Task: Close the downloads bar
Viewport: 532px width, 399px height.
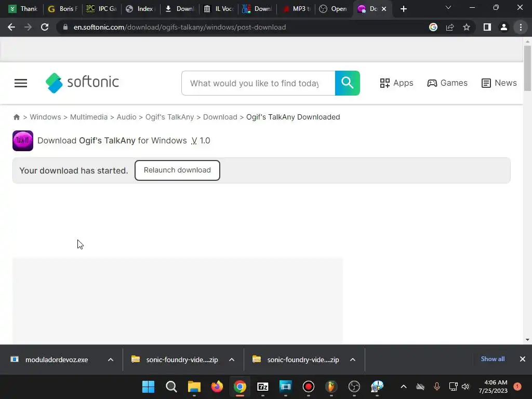Action: (x=523, y=359)
